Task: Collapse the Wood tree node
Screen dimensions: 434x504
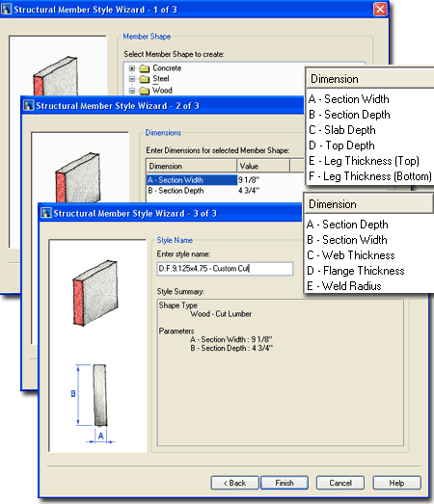Action: (x=132, y=91)
